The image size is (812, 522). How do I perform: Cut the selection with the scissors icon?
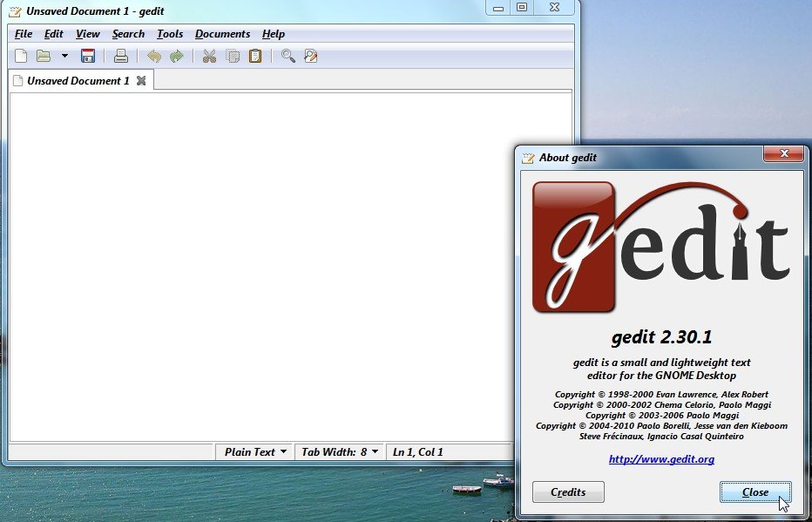click(x=209, y=56)
